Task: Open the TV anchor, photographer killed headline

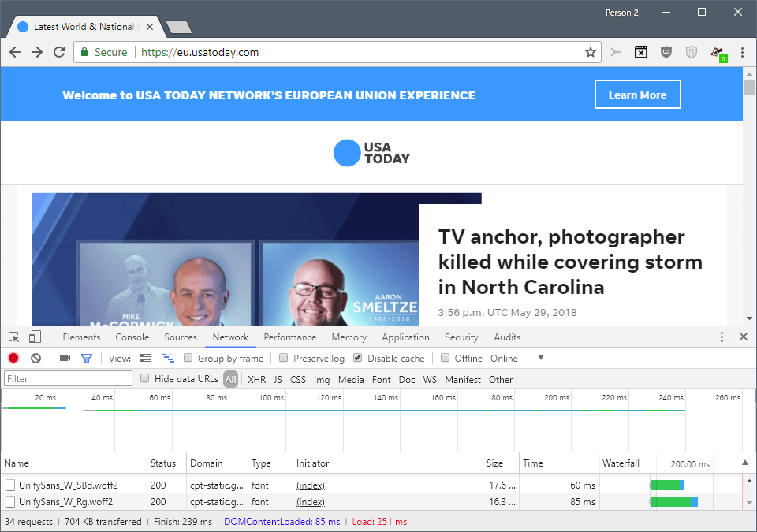Action: tap(570, 262)
